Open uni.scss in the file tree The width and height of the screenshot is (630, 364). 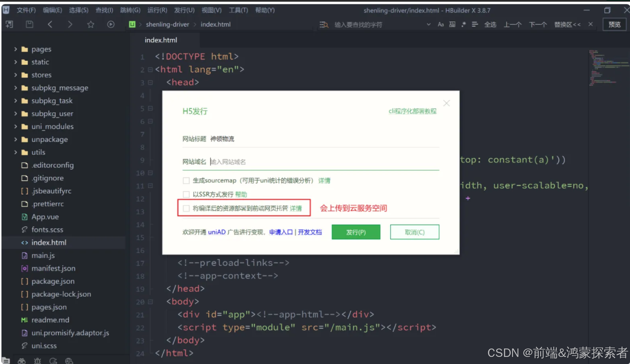click(x=44, y=346)
